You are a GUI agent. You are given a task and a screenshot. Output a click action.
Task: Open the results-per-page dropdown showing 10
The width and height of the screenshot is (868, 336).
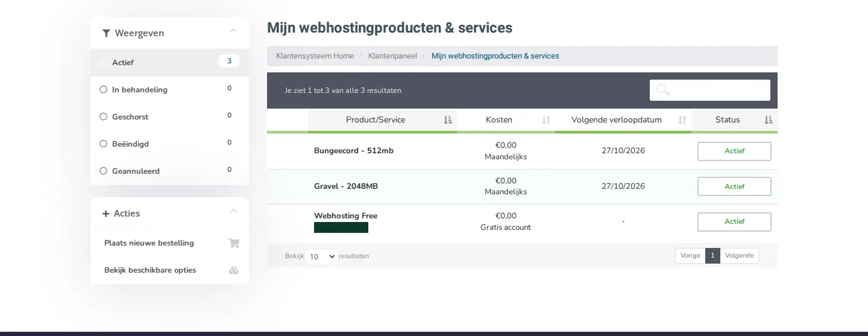tap(321, 256)
